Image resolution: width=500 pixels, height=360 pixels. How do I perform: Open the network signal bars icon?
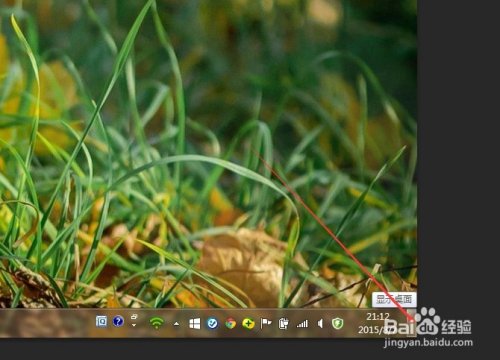(x=302, y=323)
